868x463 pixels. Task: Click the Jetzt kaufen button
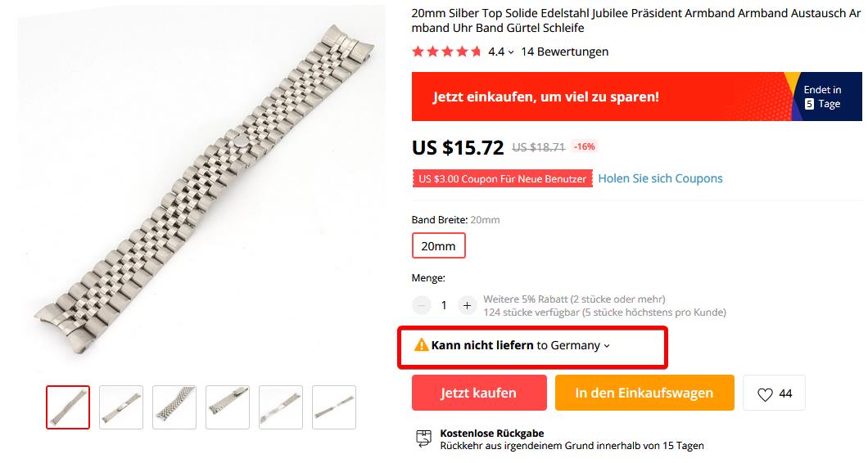479,393
